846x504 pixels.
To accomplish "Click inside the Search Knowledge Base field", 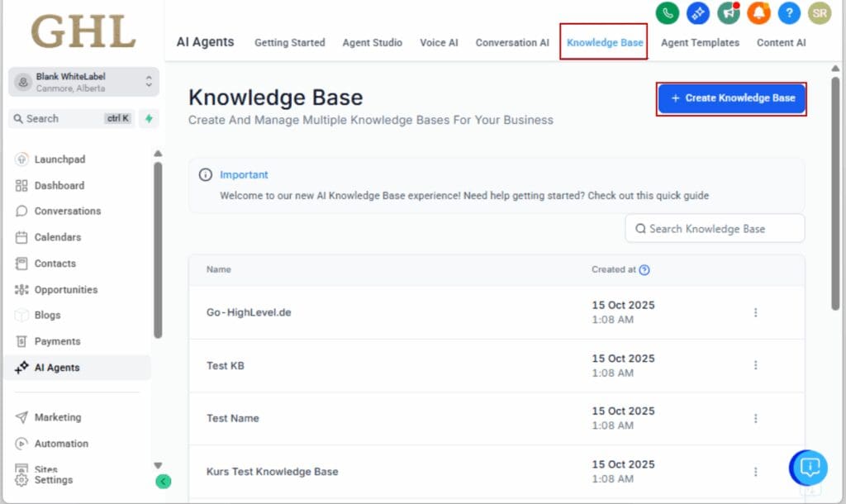I will click(715, 228).
